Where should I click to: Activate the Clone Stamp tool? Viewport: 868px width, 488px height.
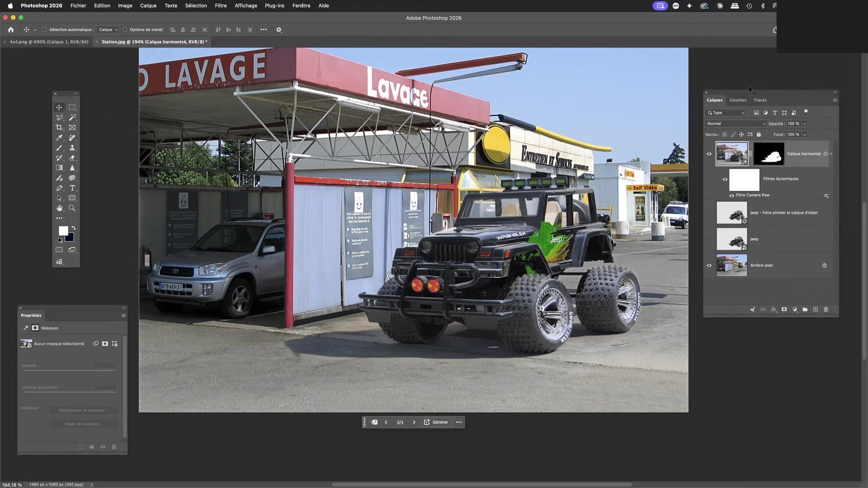(72, 147)
